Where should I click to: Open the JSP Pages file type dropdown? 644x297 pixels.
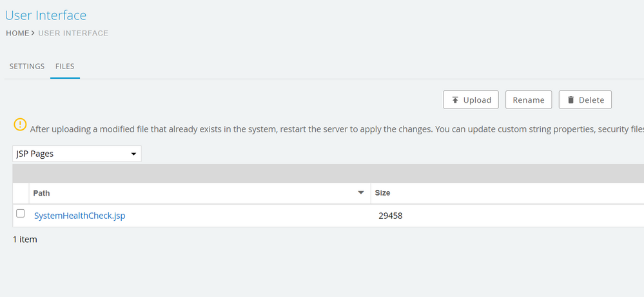pos(77,154)
